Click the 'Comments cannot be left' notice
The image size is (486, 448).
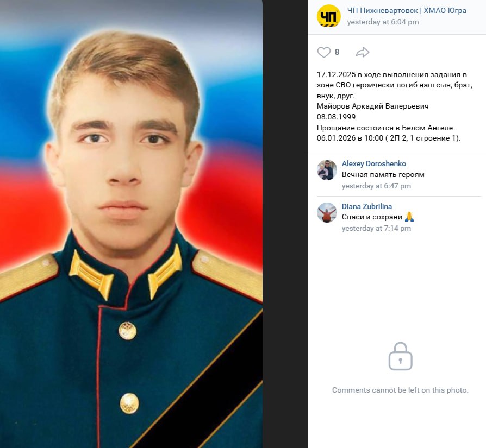[400, 390]
